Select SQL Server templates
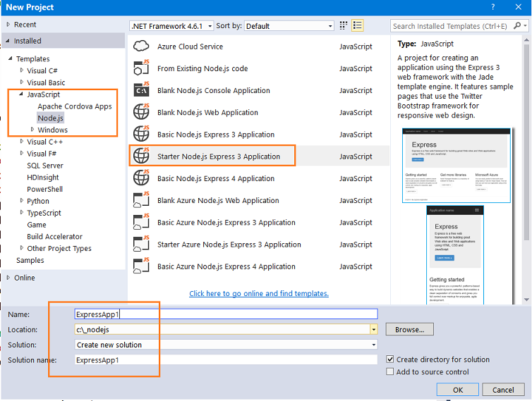The width and height of the screenshot is (532, 401). tap(45, 166)
